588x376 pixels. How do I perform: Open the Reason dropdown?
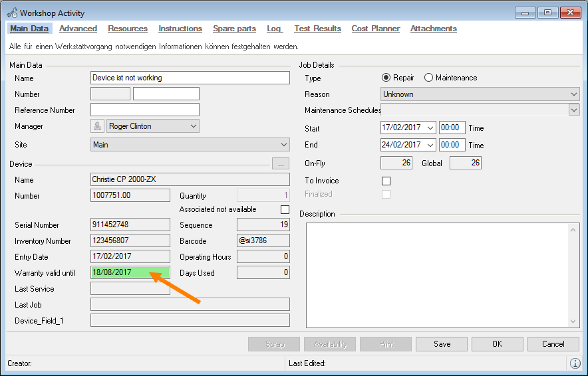tap(480, 94)
